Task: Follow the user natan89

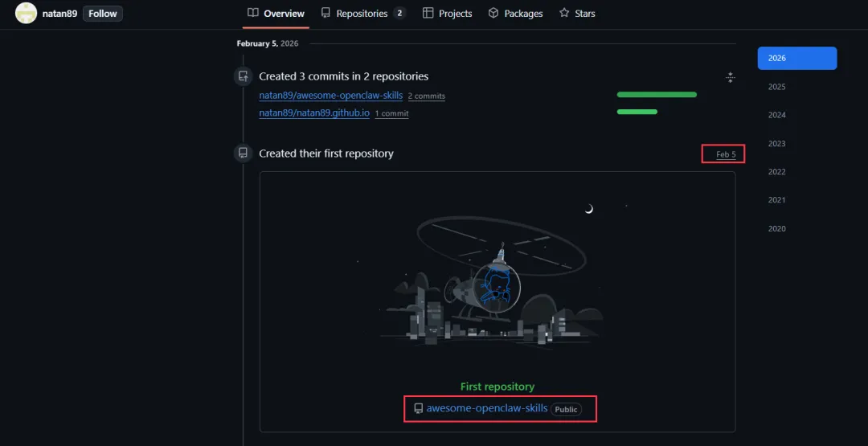Action: 103,14
